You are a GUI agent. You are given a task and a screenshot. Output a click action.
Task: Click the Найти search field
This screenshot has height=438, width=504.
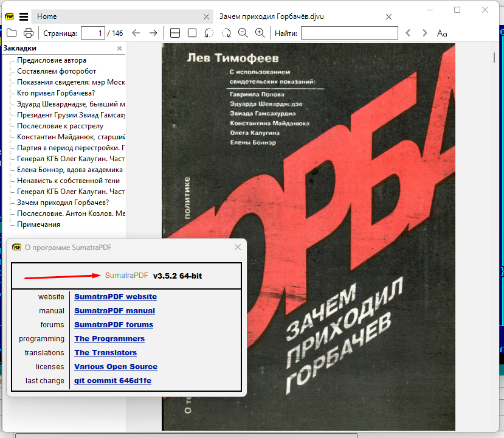350,33
